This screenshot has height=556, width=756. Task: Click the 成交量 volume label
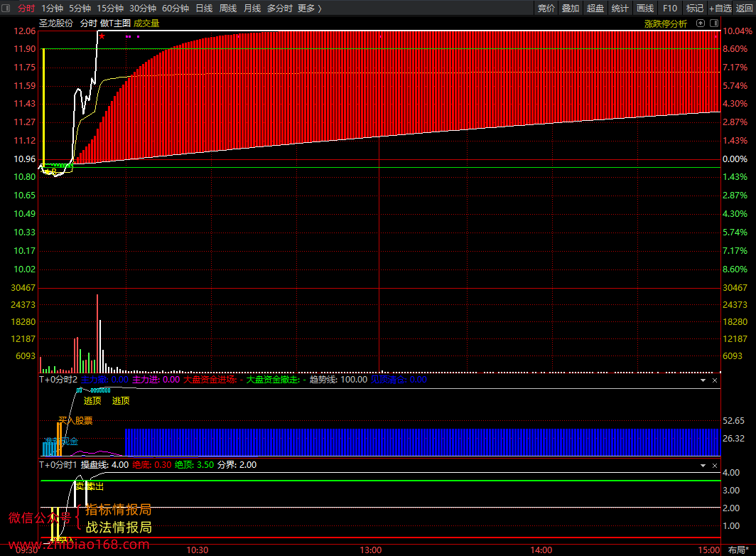tap(146, 23)
